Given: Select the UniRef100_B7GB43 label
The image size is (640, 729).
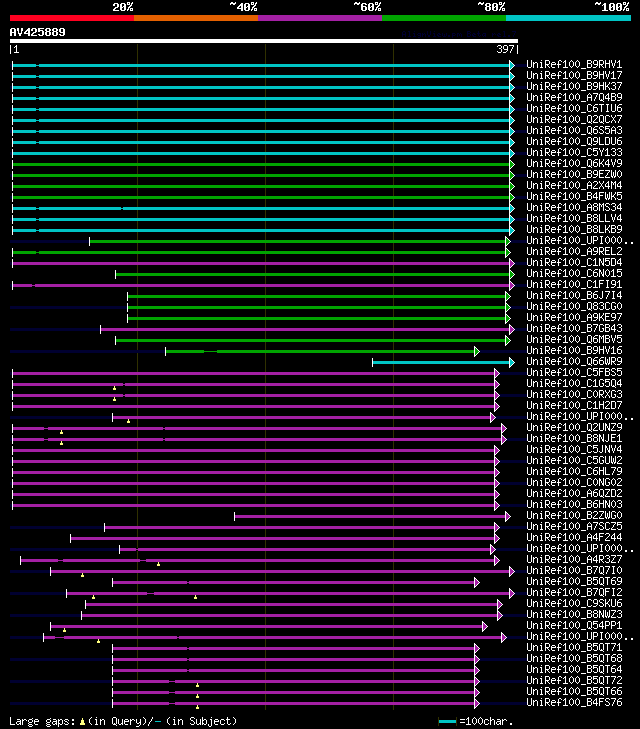Looking at the screenshot, I should [x=574, y=328].
